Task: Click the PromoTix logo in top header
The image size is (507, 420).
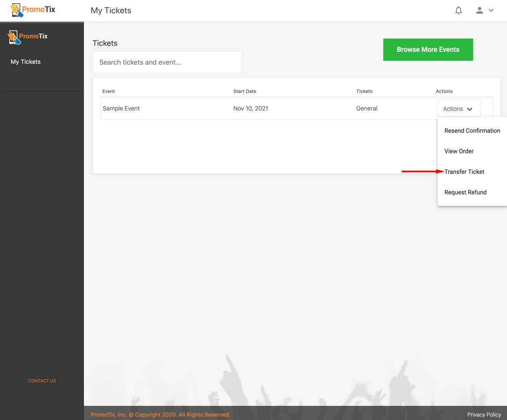Action: (x=33, y=10)
